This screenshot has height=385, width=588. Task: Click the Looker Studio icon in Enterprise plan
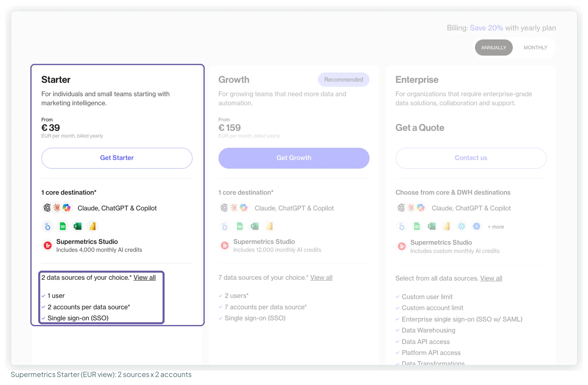(402, 227)
